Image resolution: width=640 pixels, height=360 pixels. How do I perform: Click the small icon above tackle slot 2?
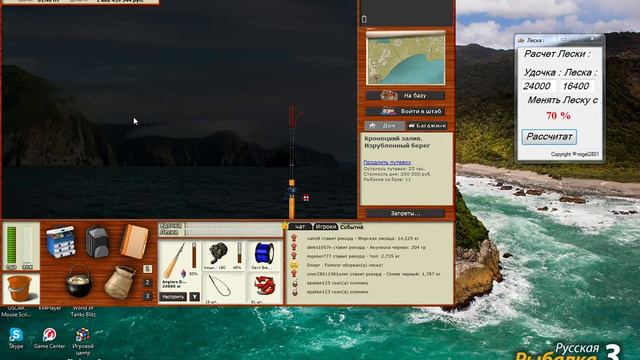coord(148,269)
